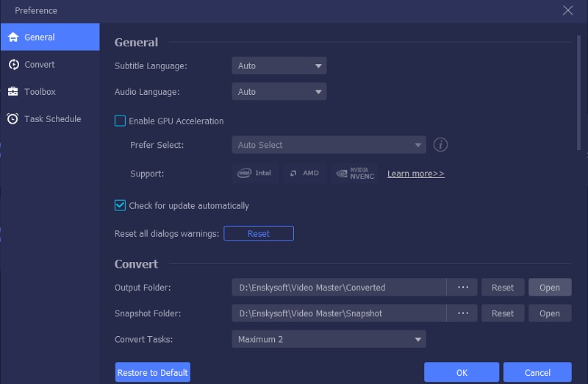Click the info icon beside Prefer Select
The width and height of the screenshot is (588, 384).
click(x=440, y=145)
